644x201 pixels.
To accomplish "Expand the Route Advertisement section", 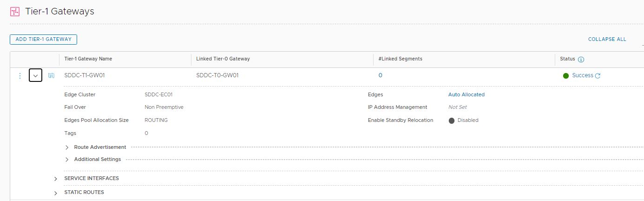I will (67, 147).
